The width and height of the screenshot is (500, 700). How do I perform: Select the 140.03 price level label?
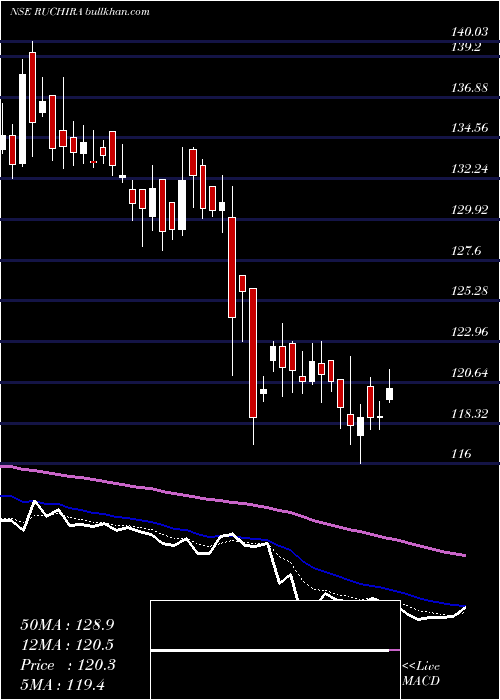470,32
